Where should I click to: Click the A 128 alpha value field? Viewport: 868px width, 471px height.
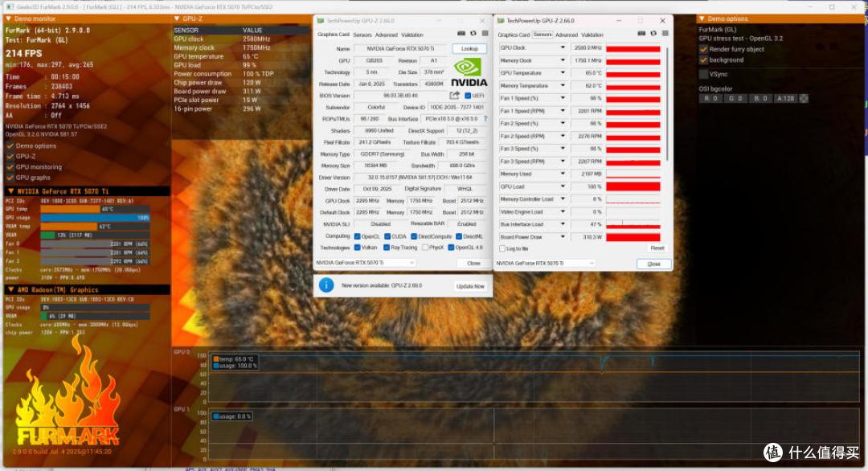(785, 99)
